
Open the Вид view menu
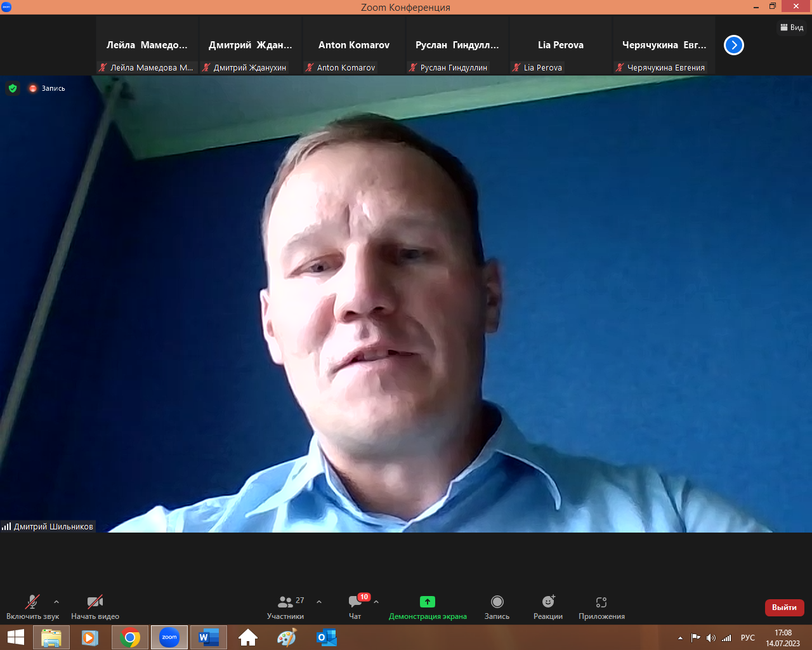tap(792, 27)
